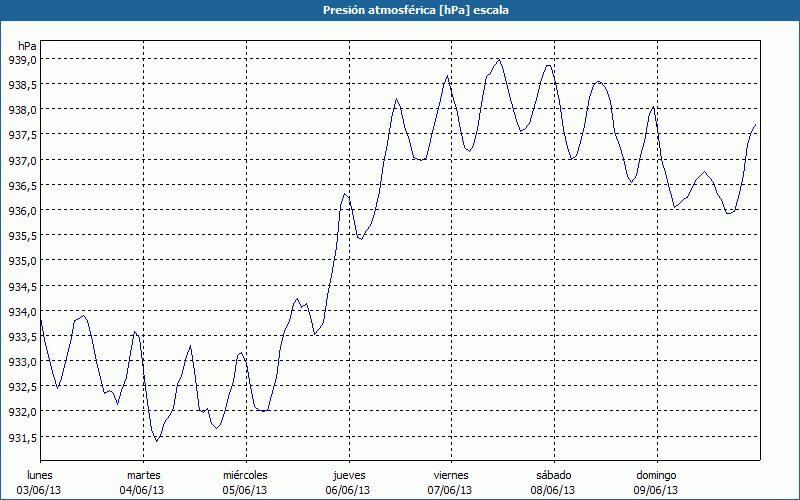Select the 933,0 pressure tick label
The image size is (800, 500).
[21, 362]
